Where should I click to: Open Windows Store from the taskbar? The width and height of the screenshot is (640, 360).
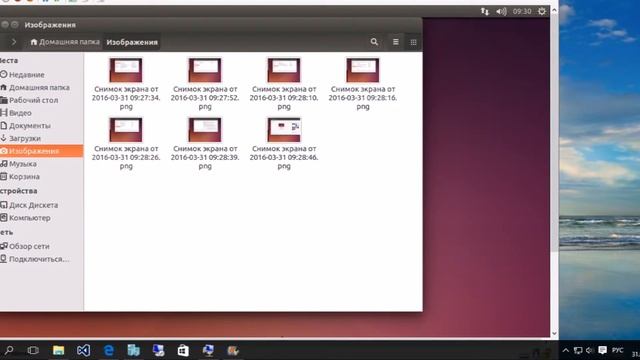pyautogui.click(x=183, y=350)
